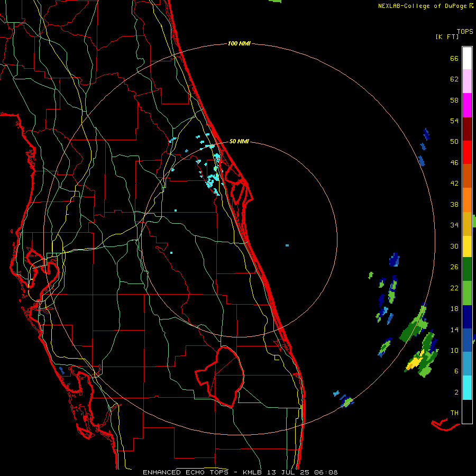This screenshot has height=476, width=476.
Task: Click the black TH threshold swatch
Action: click(x=467, y=411)
